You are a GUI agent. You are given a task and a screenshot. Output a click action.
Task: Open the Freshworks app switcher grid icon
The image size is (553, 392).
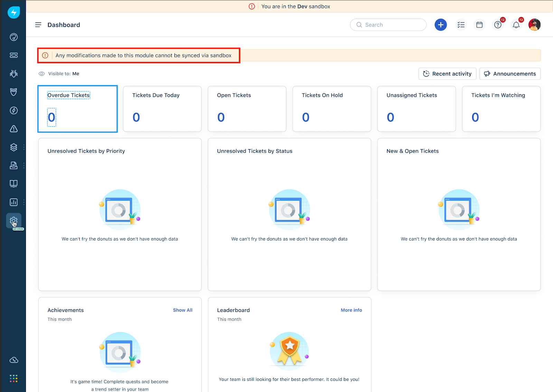(x=14, y=378)
